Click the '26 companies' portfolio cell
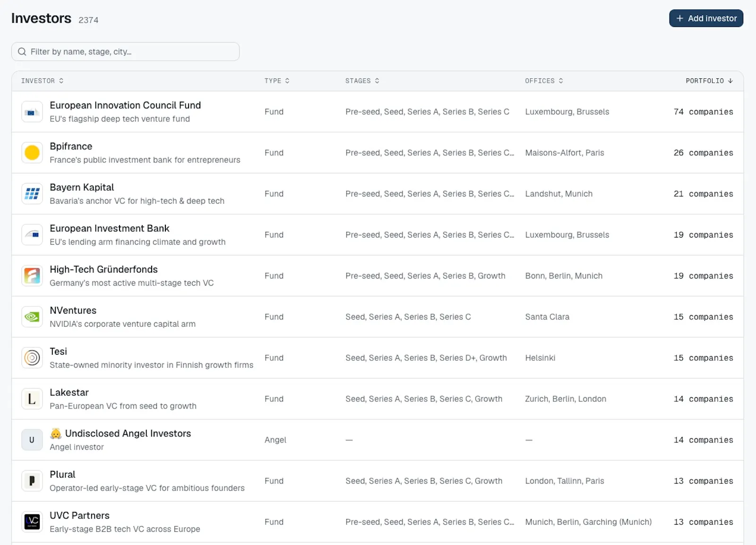The image size is (756, 545). (x=703, y=153)
